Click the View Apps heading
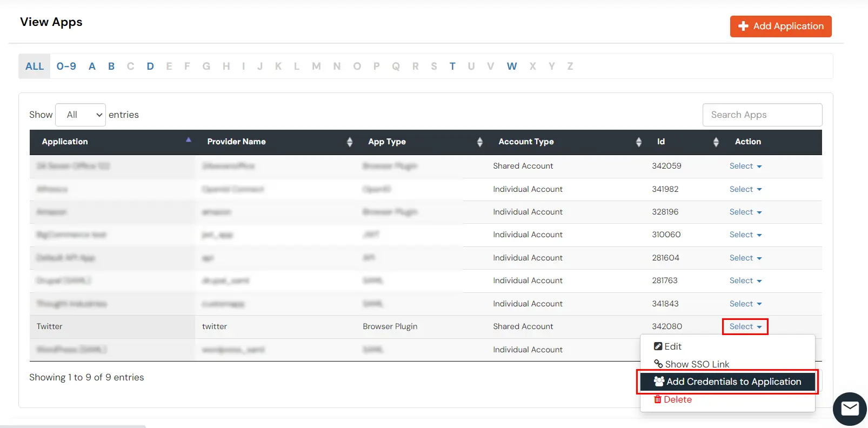Image resolution: width=868 pixels, height=428 pixels. click(51, 22)
